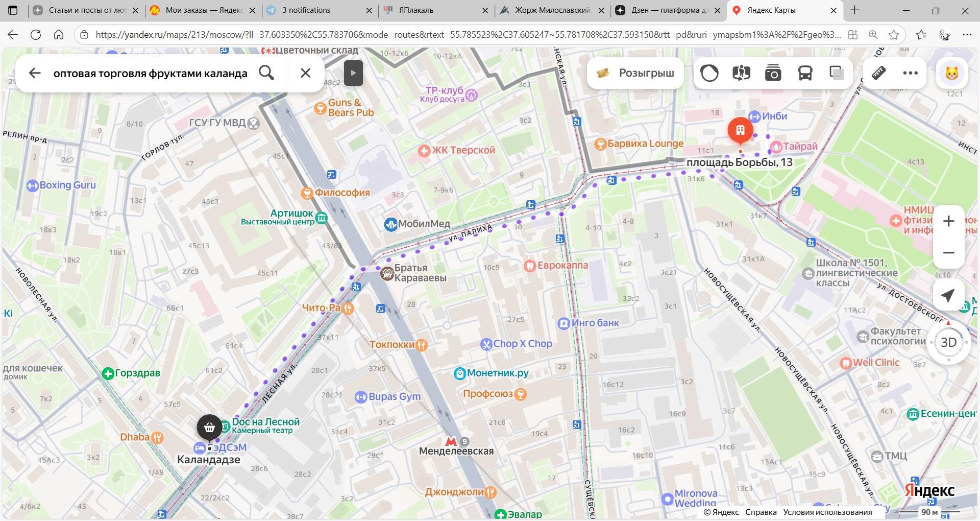Expand the collapsed side panel arrow
The width and height of the screenshot is (980, 521).
point(353,73)
